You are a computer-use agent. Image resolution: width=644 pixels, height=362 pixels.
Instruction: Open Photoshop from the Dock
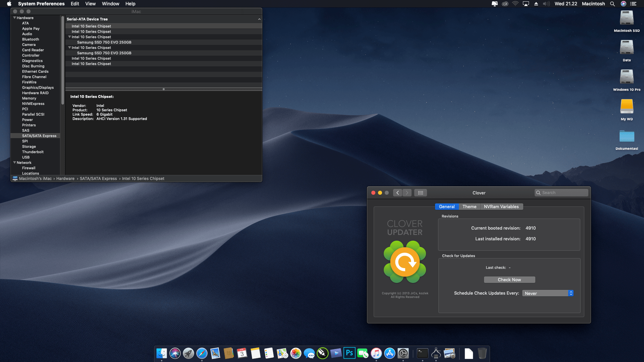pyautogui.click(x=349, y=353)
